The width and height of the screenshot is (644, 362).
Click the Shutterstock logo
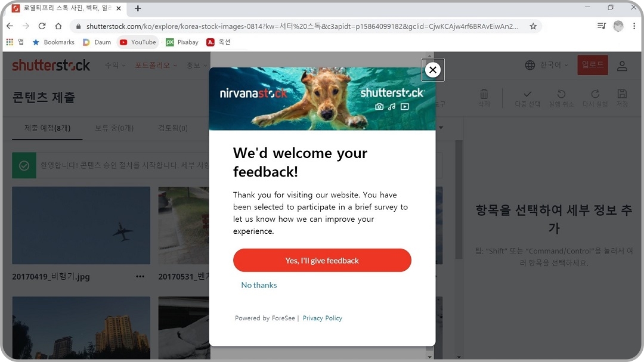[51, 65]
